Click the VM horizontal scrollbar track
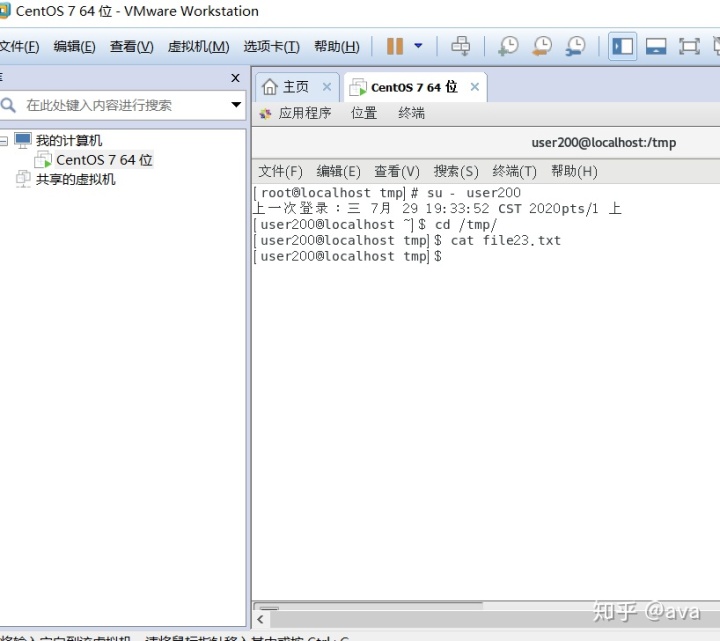Screen dimensions: 720x641 (494, 619)
